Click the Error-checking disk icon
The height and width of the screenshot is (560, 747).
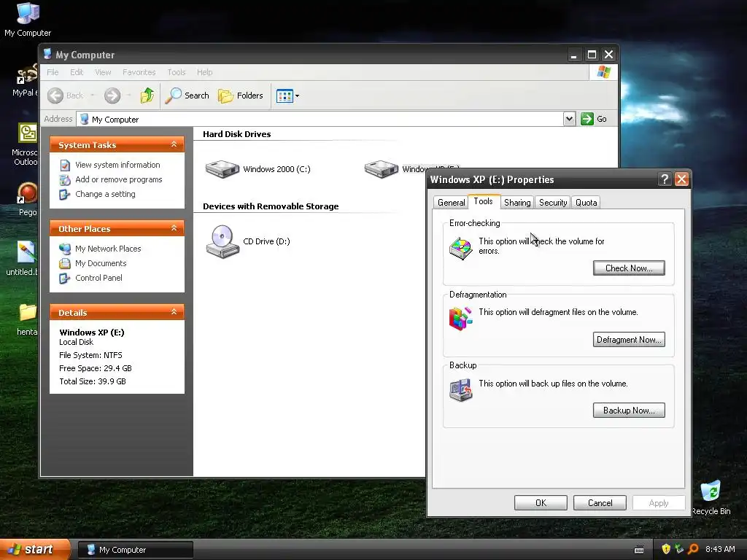461,248
